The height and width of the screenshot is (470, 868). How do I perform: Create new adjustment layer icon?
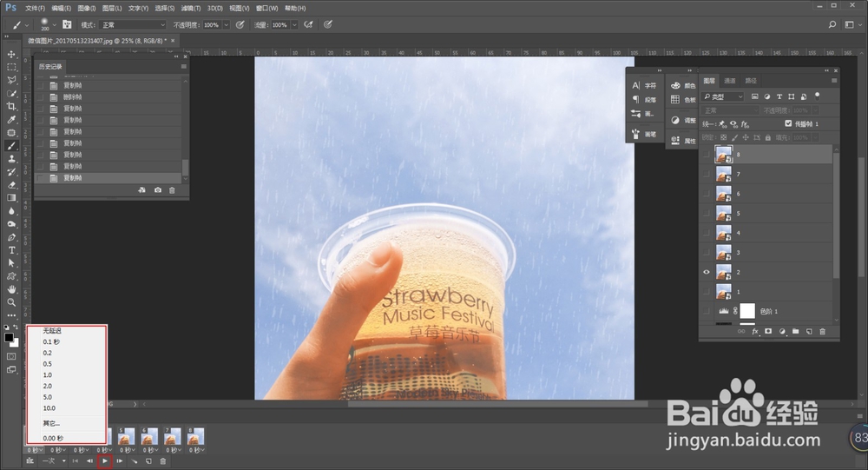(782, 332)
